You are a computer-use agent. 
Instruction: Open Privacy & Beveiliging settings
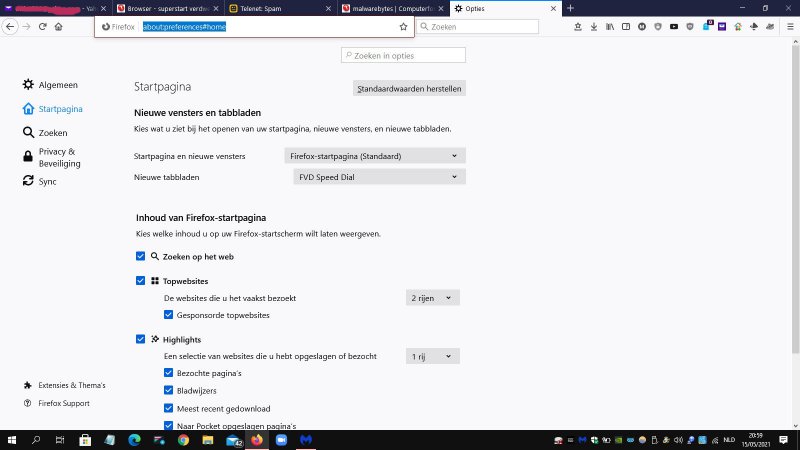(51, 157)
